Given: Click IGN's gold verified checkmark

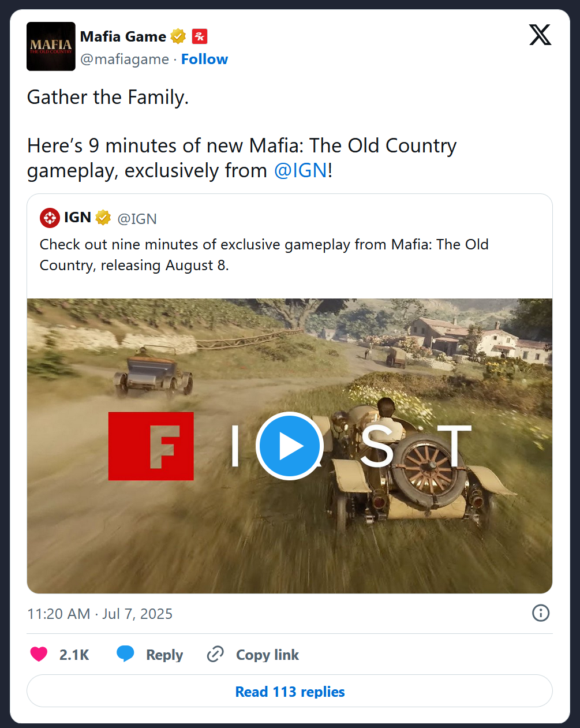Looking at the screenshot, I should (x=103, y=218).
